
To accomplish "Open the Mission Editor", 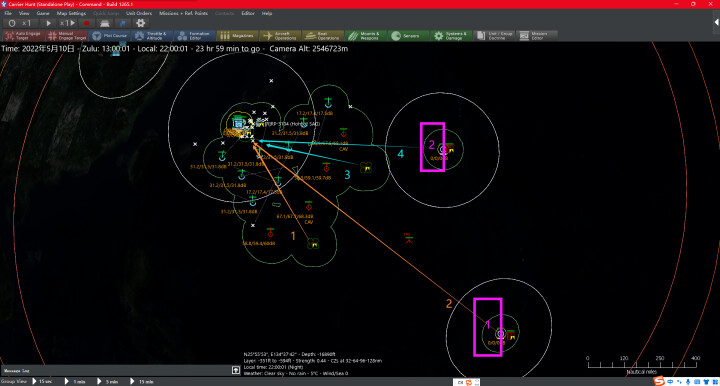I will tap(537, 36).
